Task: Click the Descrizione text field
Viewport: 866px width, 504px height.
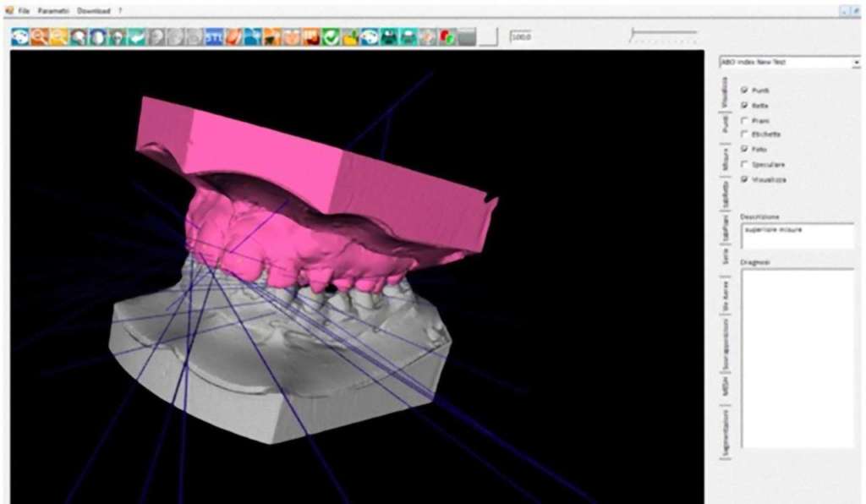Action: pos(795,235)
